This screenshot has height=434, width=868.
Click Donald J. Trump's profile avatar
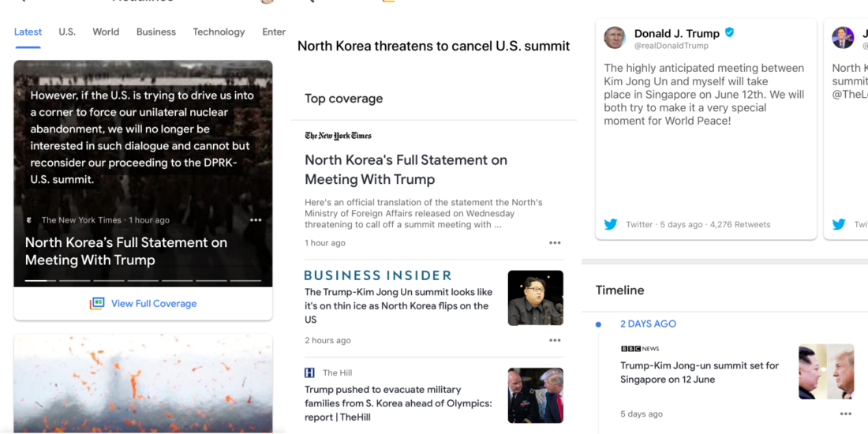point(615,38)
